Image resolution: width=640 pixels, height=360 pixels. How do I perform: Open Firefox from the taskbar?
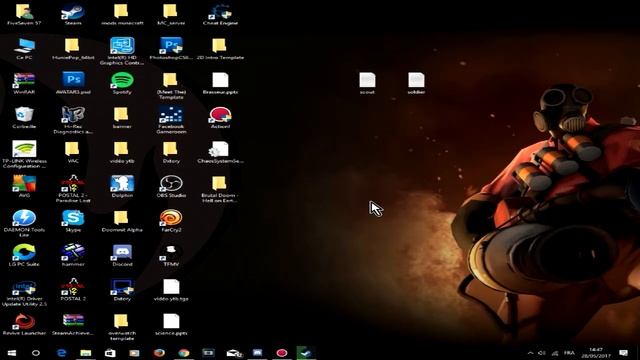(x=159, y=353)
